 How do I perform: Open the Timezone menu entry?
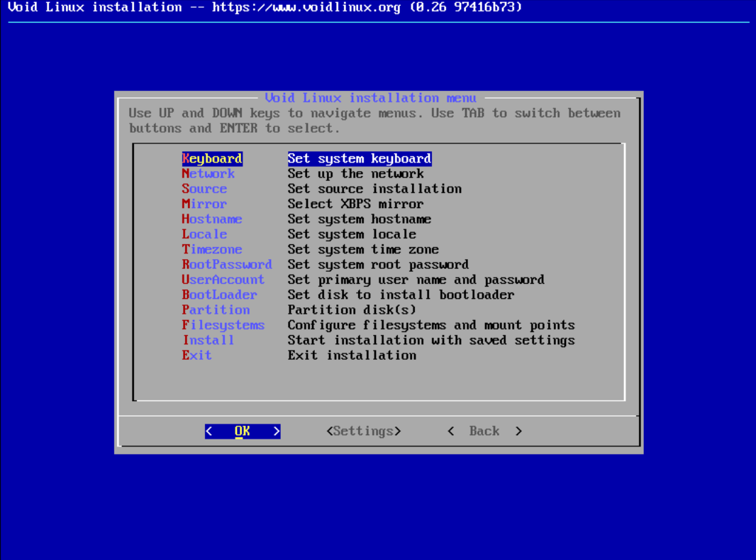(x=212, y=250)
